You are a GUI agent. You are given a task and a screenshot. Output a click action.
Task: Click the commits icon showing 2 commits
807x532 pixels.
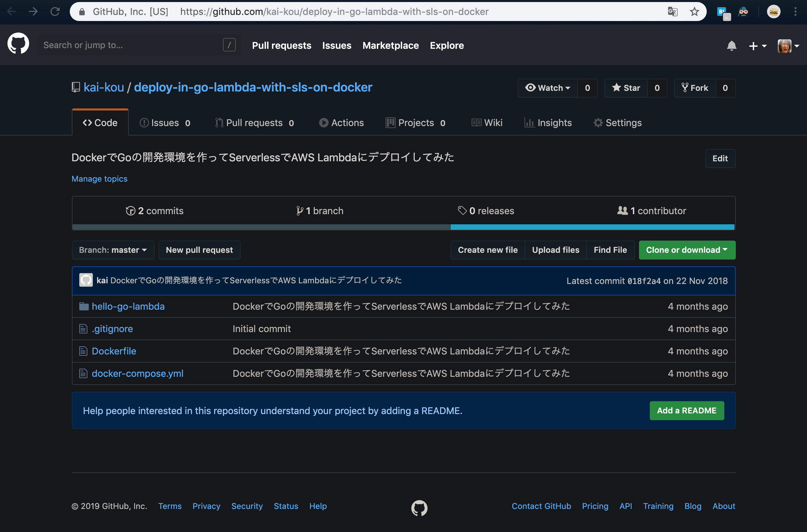tap(130, 210)
